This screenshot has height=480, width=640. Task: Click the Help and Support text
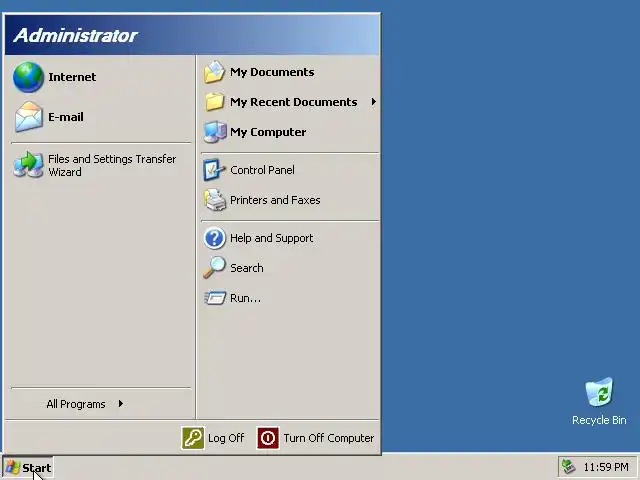272,238
